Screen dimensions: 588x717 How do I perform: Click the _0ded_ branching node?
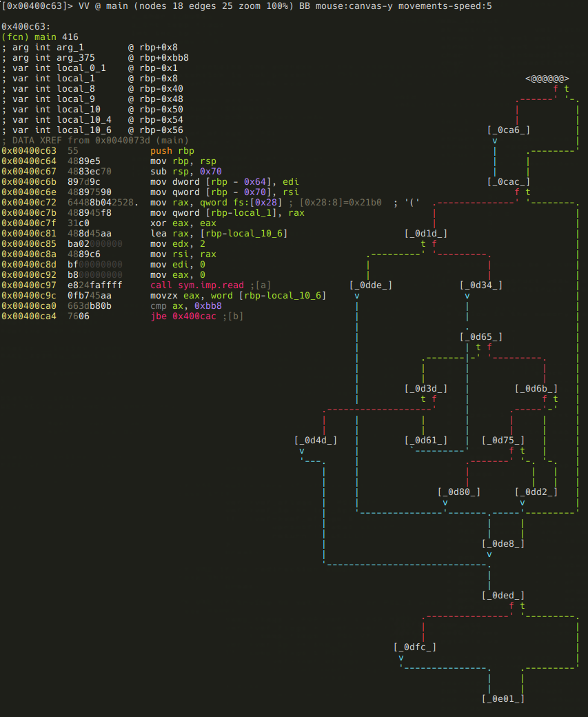pyautogui.click(x=504, y=595)
